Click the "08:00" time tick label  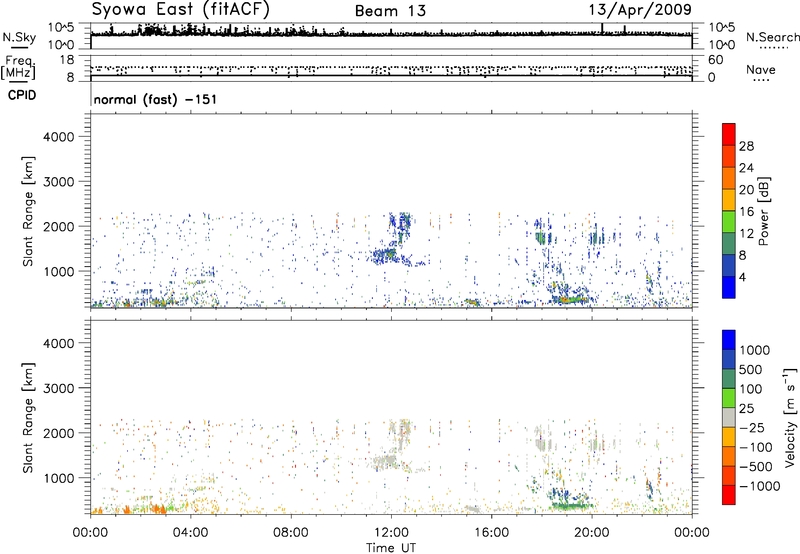[x=290, y=533]
